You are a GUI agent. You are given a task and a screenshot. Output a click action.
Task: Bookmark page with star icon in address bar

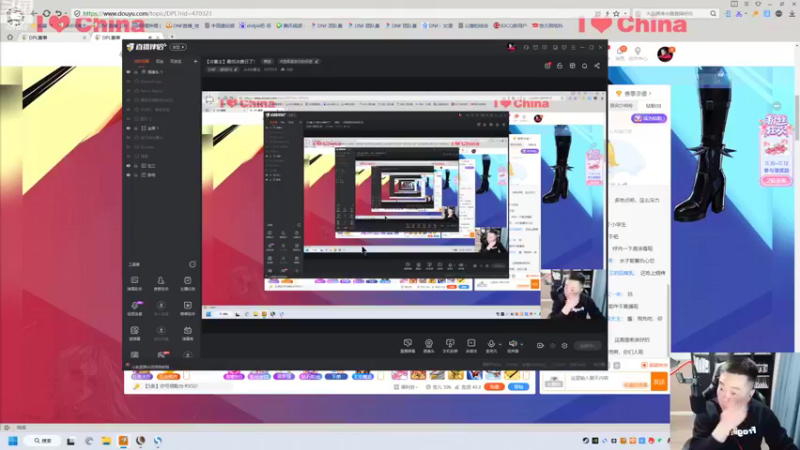click(x=616, y=13)
